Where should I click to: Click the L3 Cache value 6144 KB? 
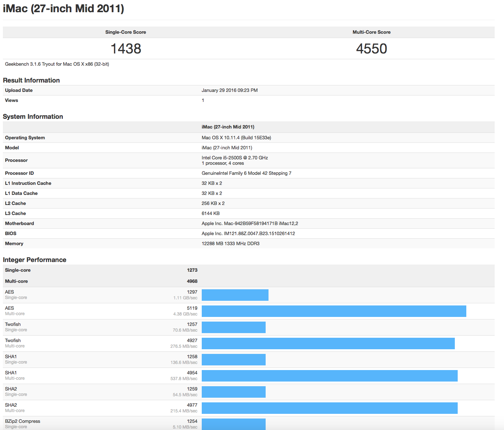211,214
